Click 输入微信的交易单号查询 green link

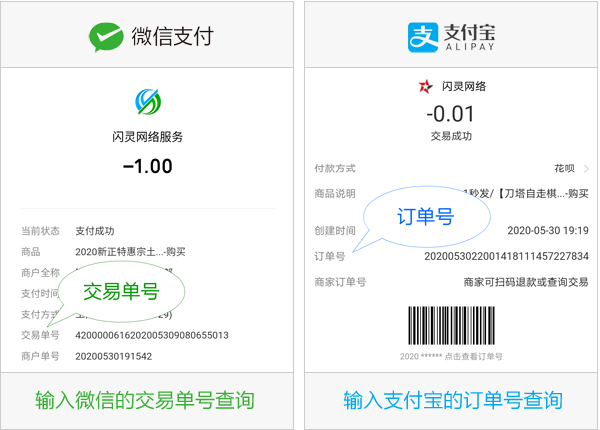coord(145,401)
